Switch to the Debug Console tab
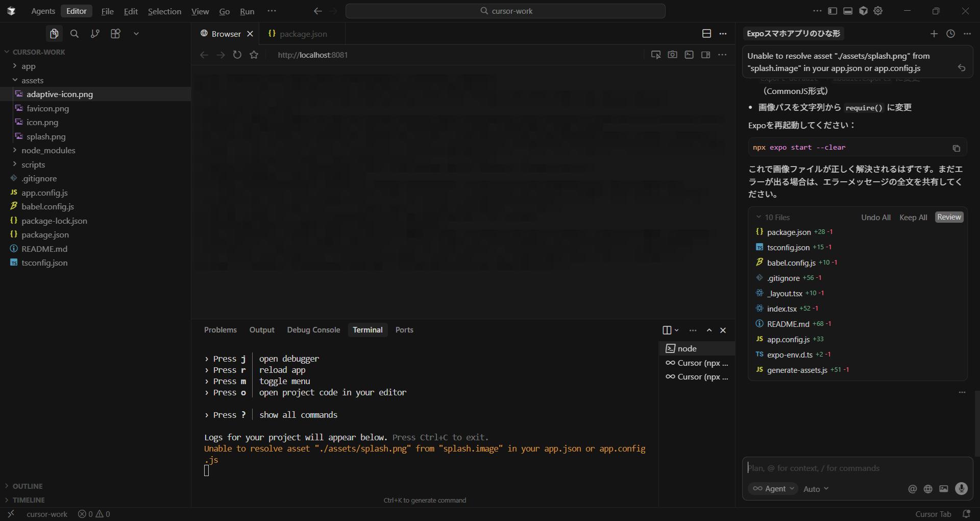 click(313, 330)
